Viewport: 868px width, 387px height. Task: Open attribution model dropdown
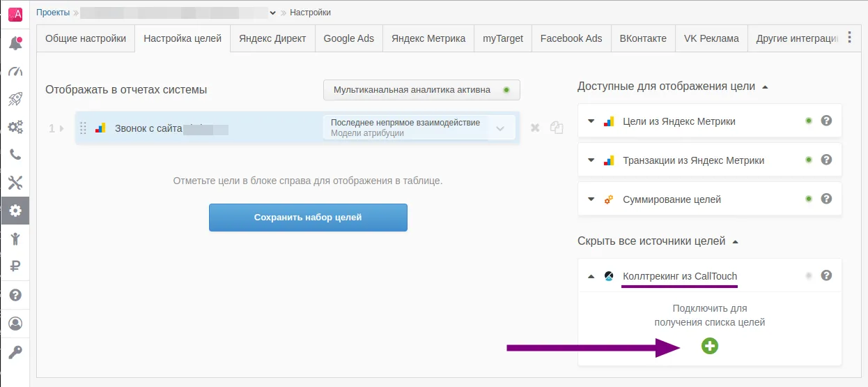pos(419,128)
